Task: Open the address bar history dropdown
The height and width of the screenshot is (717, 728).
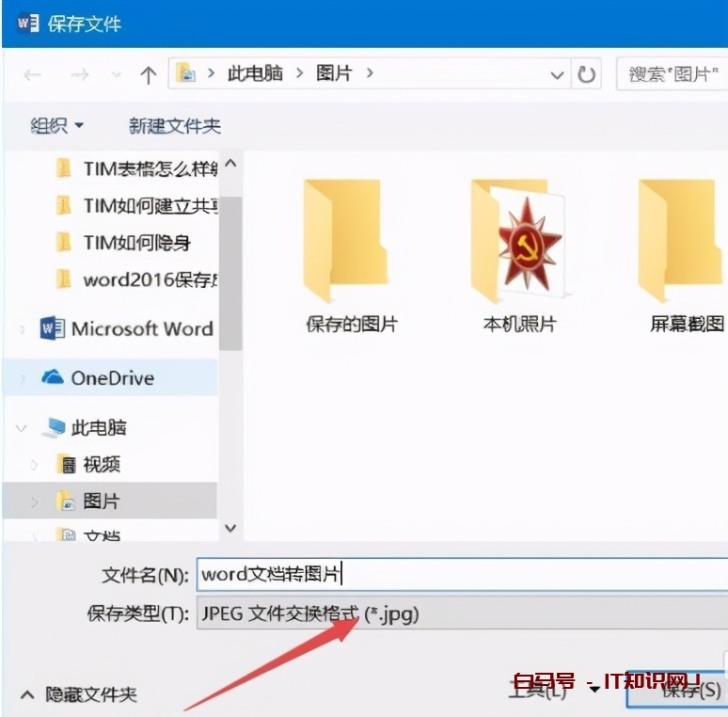Action: [558, 75]
